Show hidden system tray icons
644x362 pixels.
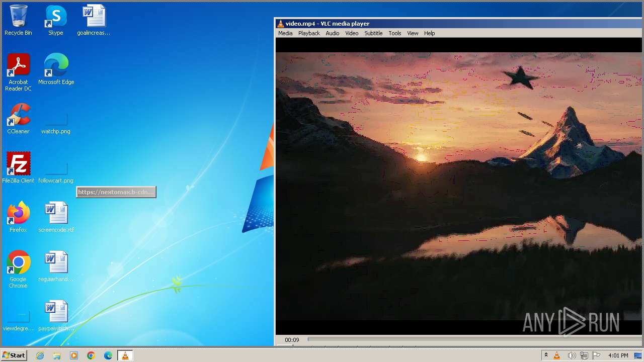point(546,355)
